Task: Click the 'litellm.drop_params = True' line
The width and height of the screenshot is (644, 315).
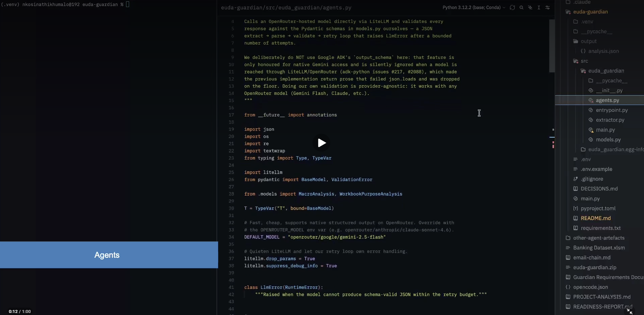Action: pyautogui.click(x=279, y=259)
